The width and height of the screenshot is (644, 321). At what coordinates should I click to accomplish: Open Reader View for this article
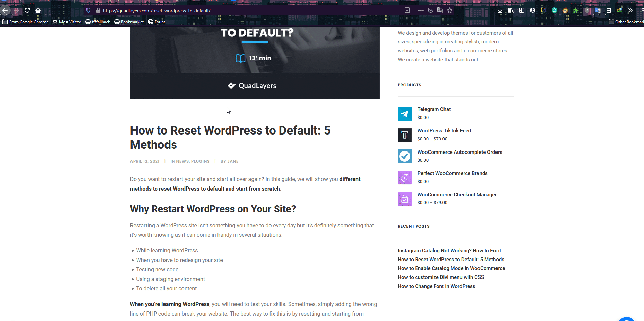pyautogui.click(x=407, y=10)
